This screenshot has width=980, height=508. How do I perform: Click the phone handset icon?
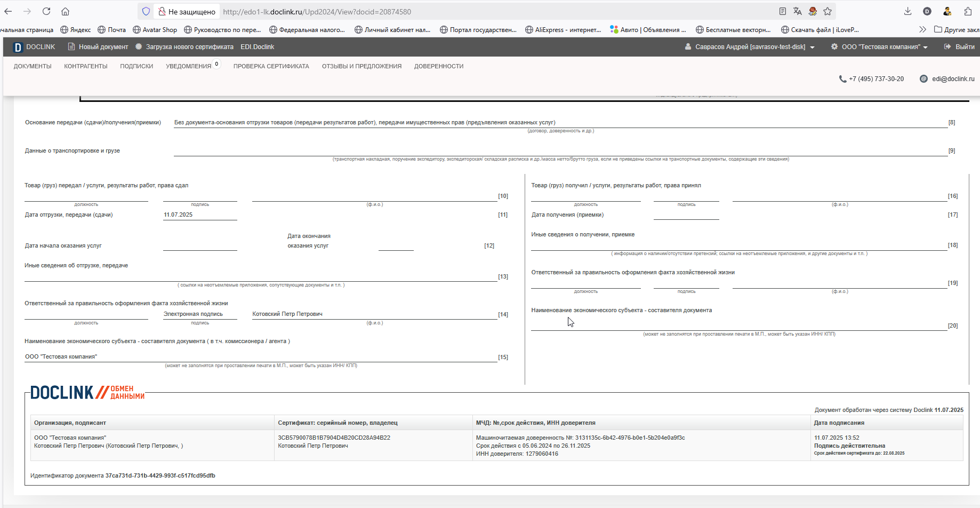[842, 79]
